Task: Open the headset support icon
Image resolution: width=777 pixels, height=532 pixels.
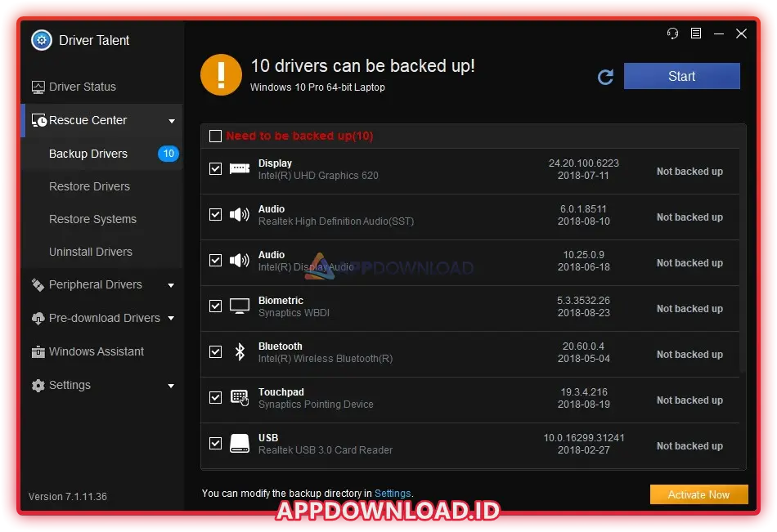Action: (x=672, y=34)
